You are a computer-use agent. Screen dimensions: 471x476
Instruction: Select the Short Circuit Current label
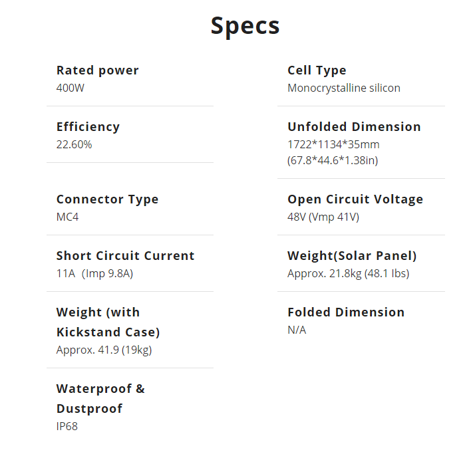point(125,256)
